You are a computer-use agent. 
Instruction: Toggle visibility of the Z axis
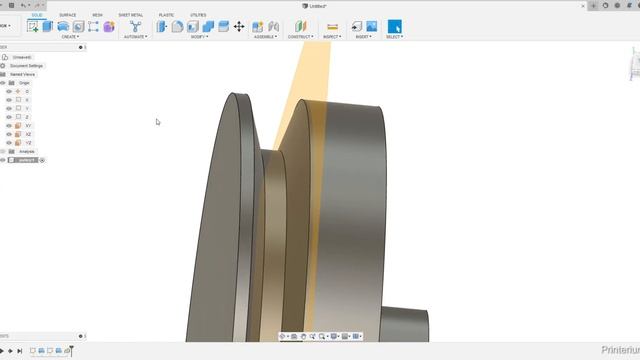tap(9, 117)
